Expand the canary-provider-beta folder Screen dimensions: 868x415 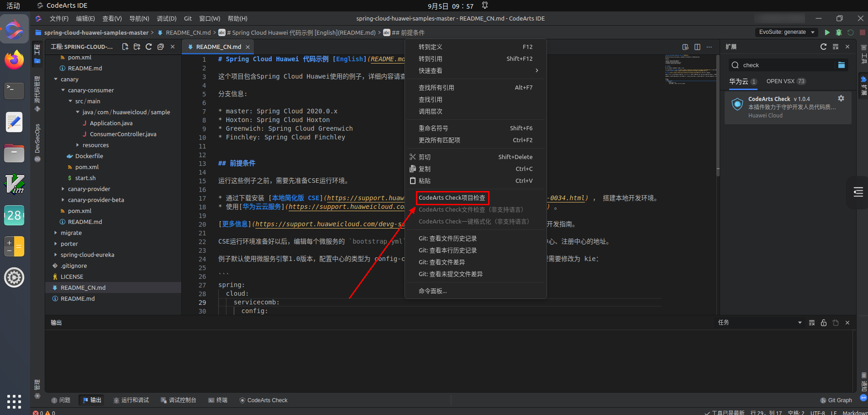[x=63, y=200]
